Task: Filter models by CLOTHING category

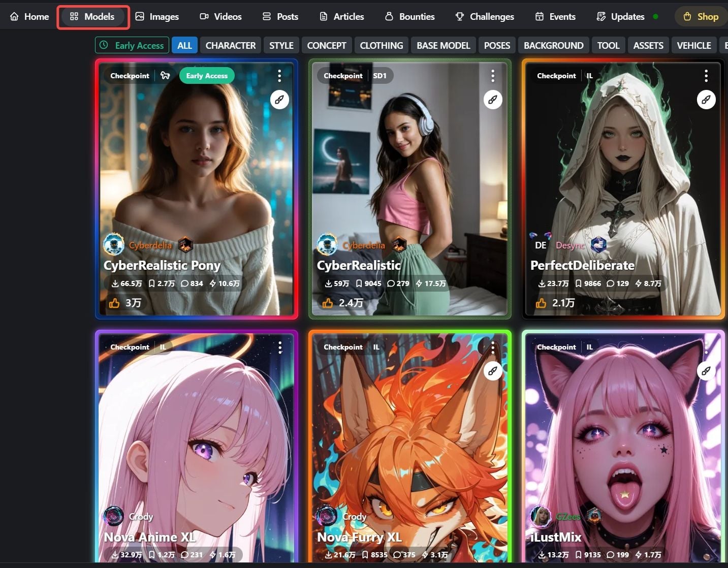Action: point(382,45)
